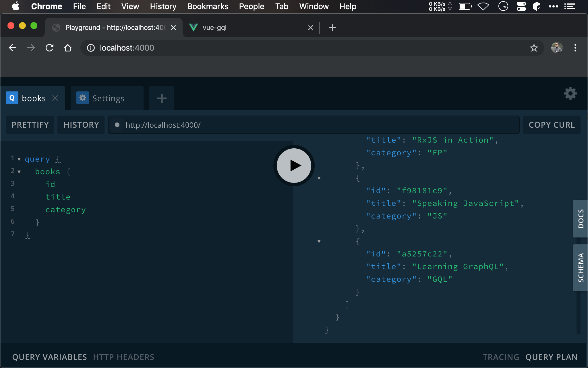588x368 pixels.
Task: Click the "a5257c22" id value
Action: coord(422,254)
